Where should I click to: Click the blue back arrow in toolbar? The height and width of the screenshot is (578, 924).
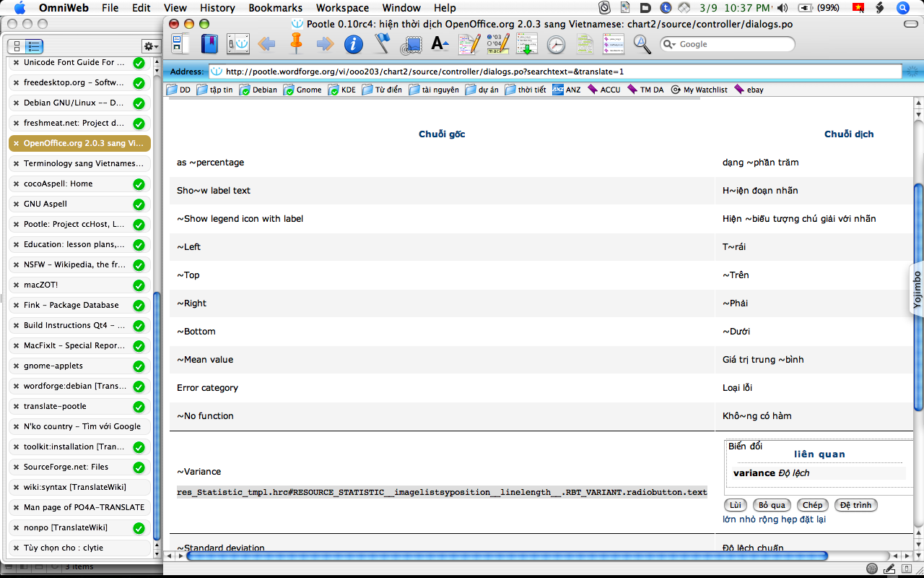coord(266,44)
